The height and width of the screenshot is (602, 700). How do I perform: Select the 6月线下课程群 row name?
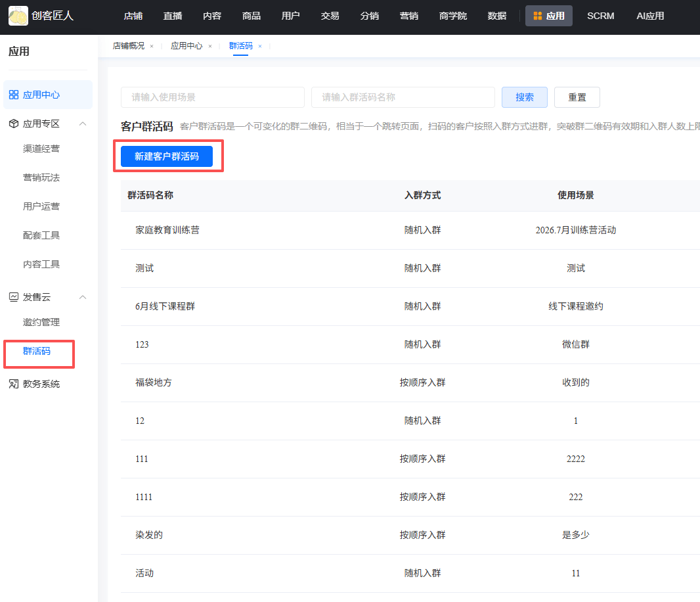(165, 306)
